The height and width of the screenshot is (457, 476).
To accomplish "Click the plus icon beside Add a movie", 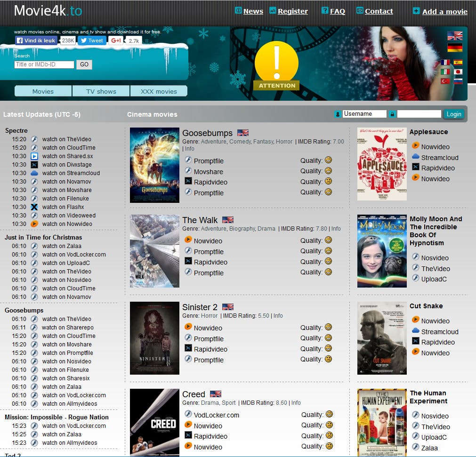I will [416, 11].
